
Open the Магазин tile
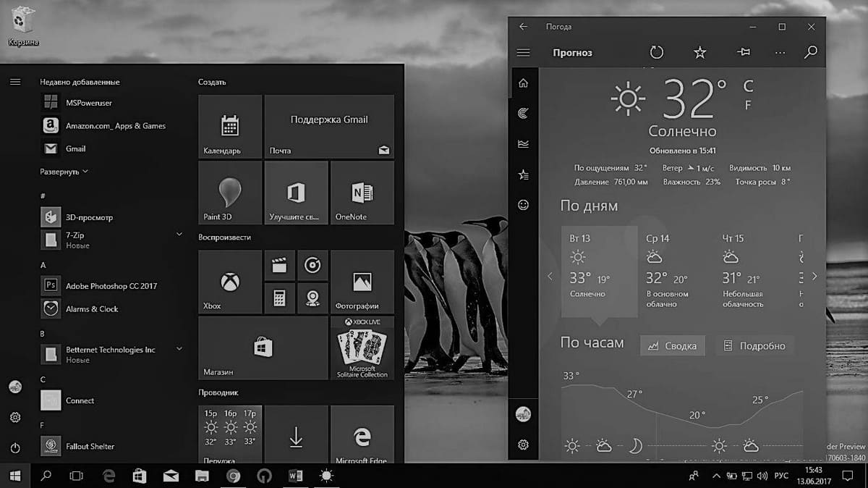(263, 348)
